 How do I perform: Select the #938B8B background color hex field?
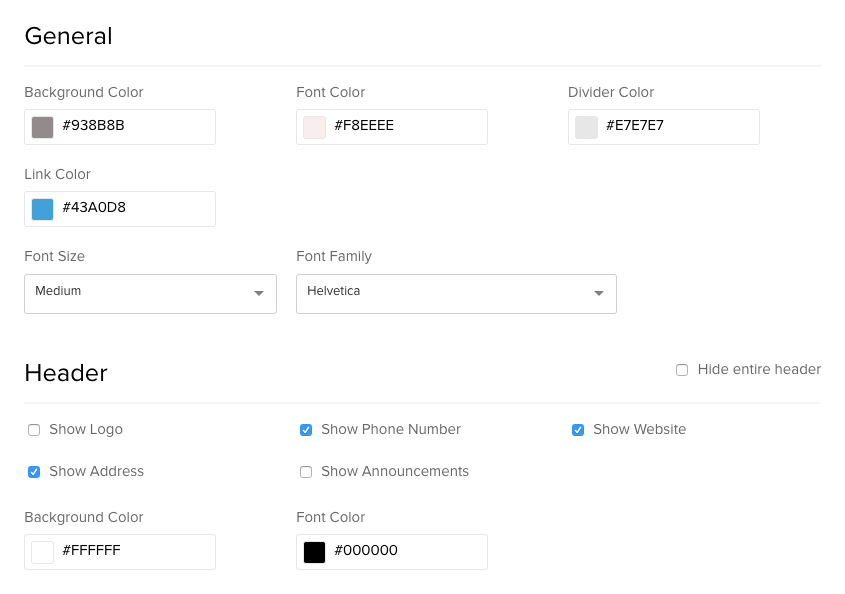click(120, 127)
